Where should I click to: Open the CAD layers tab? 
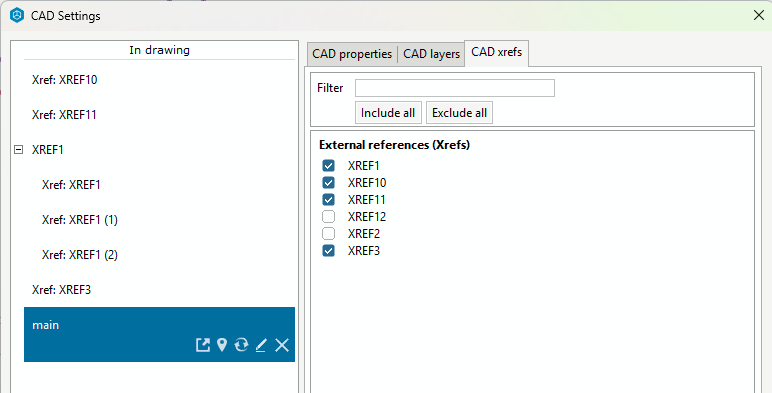pos(431,54)
